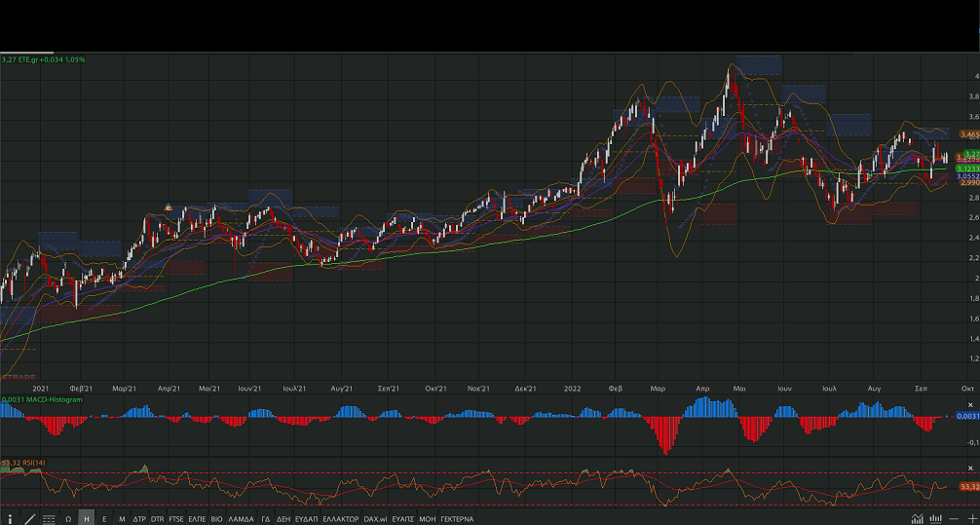The image size is (980, 525).
Task: Close the MACD-Histogram panel
Action: 970,405
